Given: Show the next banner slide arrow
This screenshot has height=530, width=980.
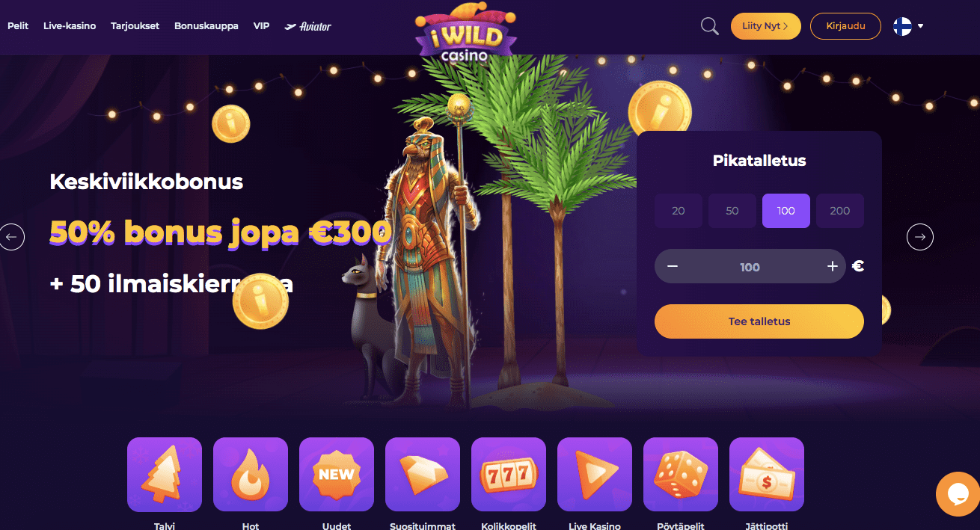Looking at the screenshot, I should (920, 237).
